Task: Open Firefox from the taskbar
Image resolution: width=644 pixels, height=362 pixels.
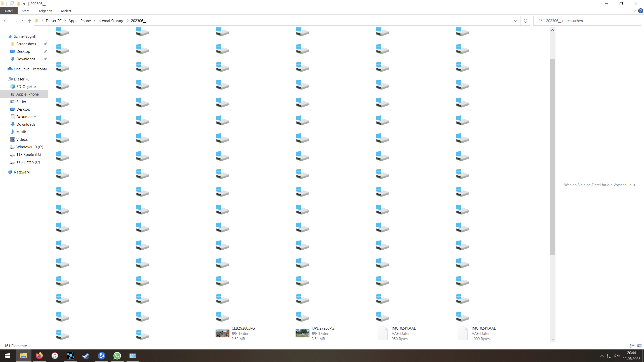Action: [x=39, y=355]
